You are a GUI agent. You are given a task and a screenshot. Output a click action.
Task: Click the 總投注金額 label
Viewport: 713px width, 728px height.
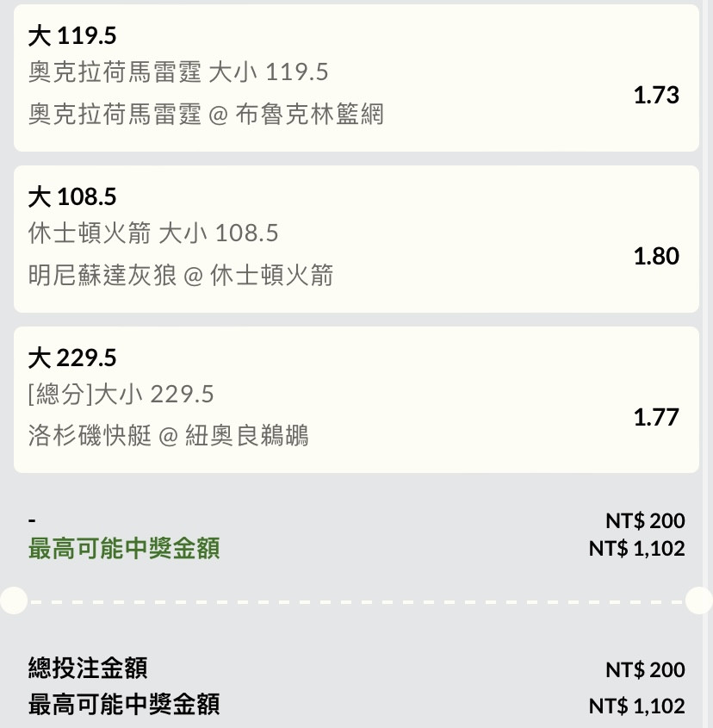(88, 668)
